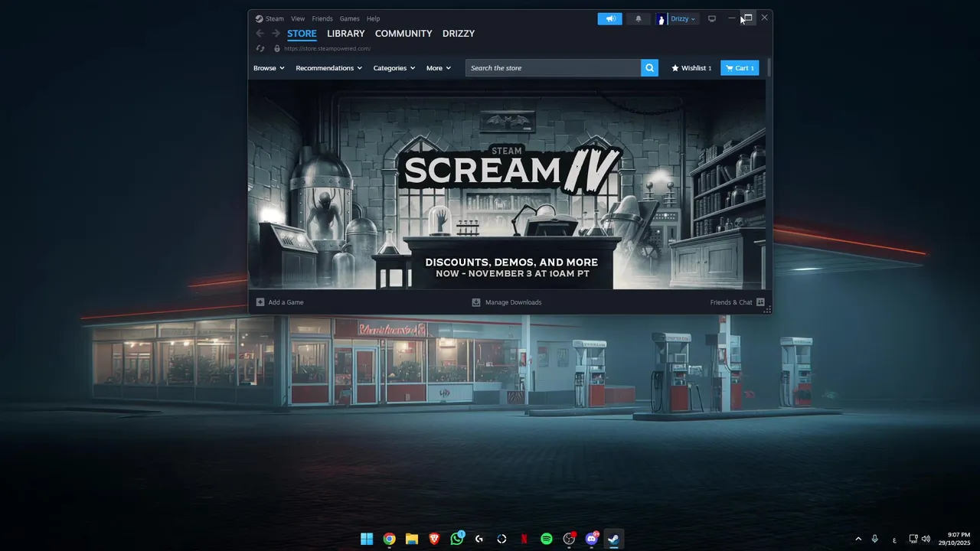980x551 pixels.
Task: Open Logitech G HUB from the taskbar
Action: point(479,539)
